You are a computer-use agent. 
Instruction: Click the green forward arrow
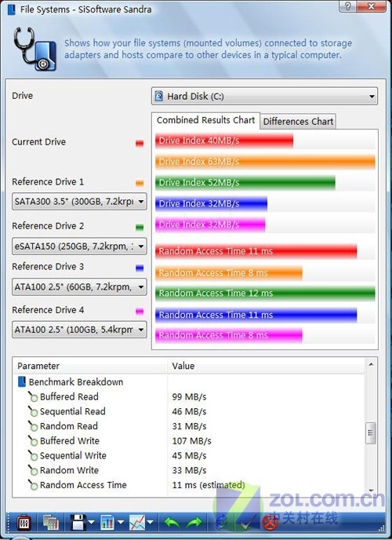pos(194,523)
